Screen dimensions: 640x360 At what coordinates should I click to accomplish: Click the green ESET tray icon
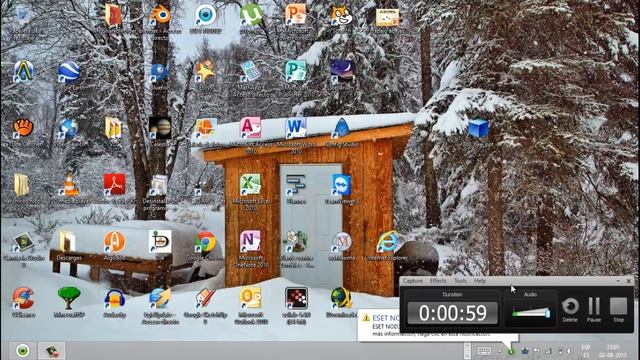[x=511, y=351]
